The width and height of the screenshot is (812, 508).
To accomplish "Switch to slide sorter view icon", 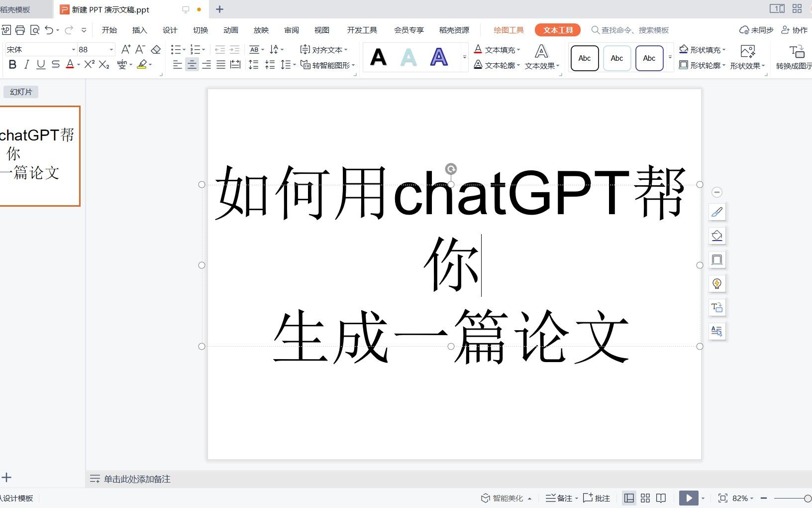I will pos(645,498).
